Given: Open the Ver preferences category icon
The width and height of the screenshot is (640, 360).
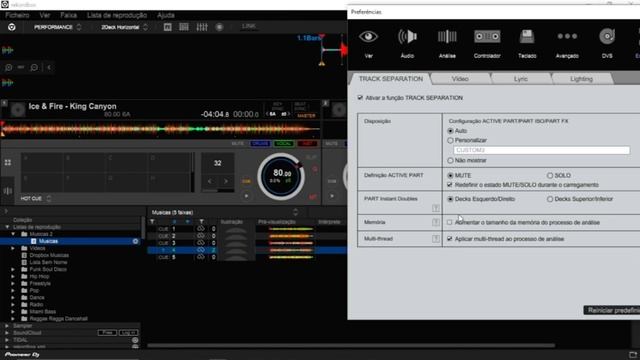Looking at the screenshot, I should (368, 37).
